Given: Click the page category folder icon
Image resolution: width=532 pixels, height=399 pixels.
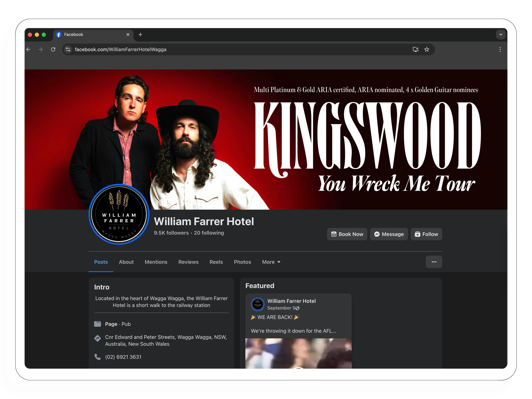Looking at the screenshot, I should pos(97,324).
